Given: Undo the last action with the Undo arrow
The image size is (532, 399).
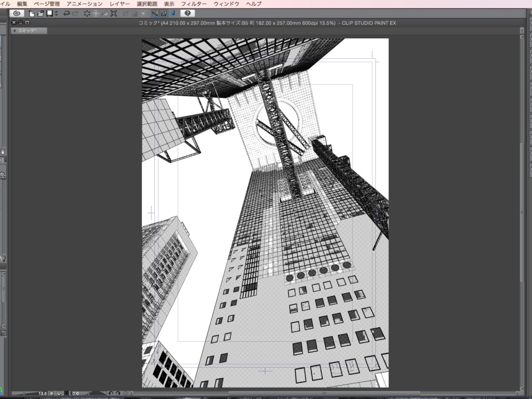Looking at the screenshot, I should pyautogui.click(x=66, y=13).
